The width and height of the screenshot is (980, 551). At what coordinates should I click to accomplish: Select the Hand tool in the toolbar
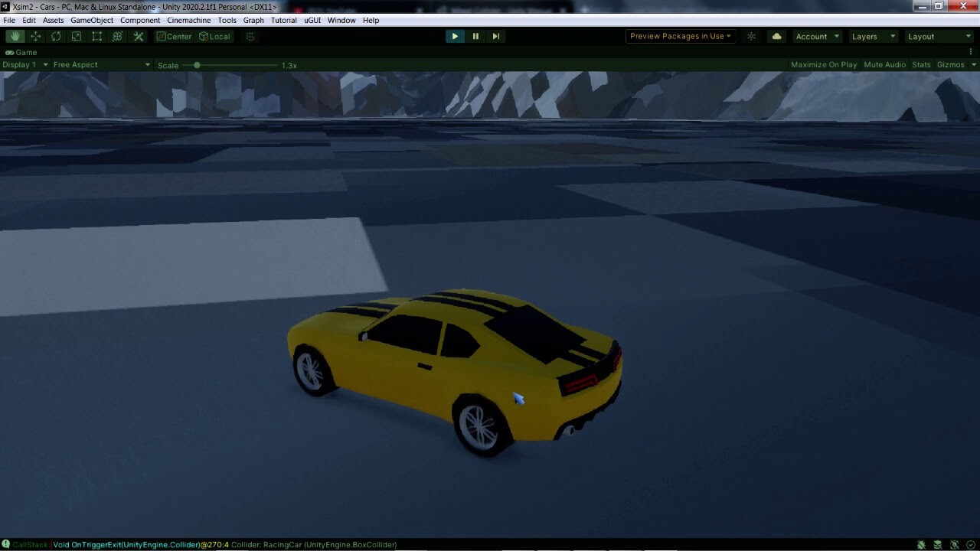15,36
